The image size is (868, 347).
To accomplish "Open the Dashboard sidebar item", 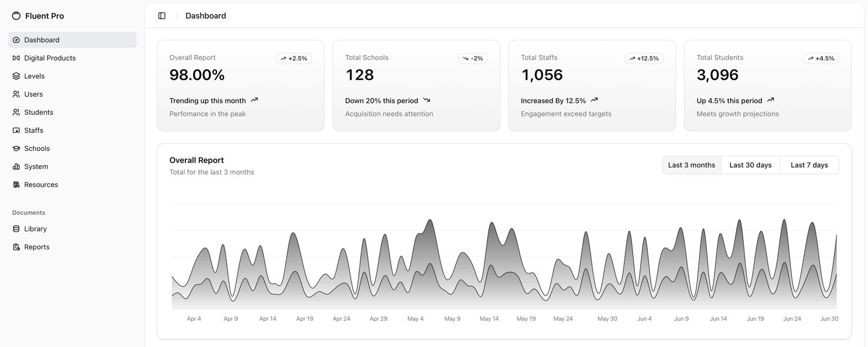I will pos(72,40).
